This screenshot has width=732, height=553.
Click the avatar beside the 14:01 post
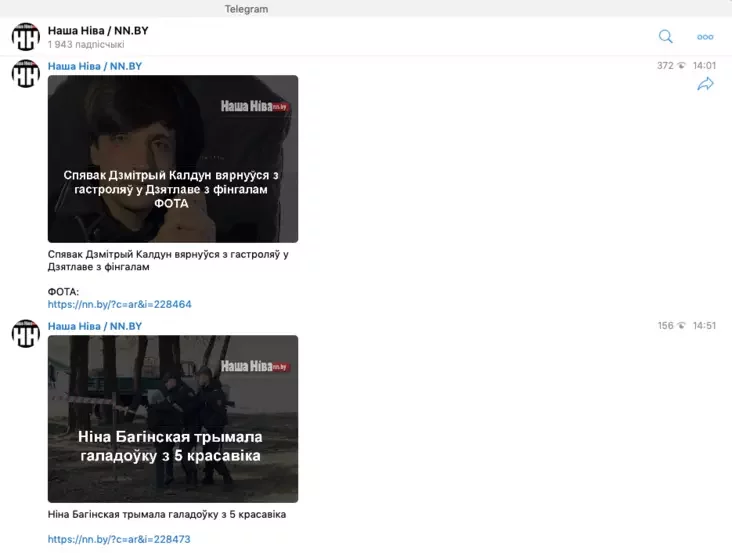pos(26,73)
